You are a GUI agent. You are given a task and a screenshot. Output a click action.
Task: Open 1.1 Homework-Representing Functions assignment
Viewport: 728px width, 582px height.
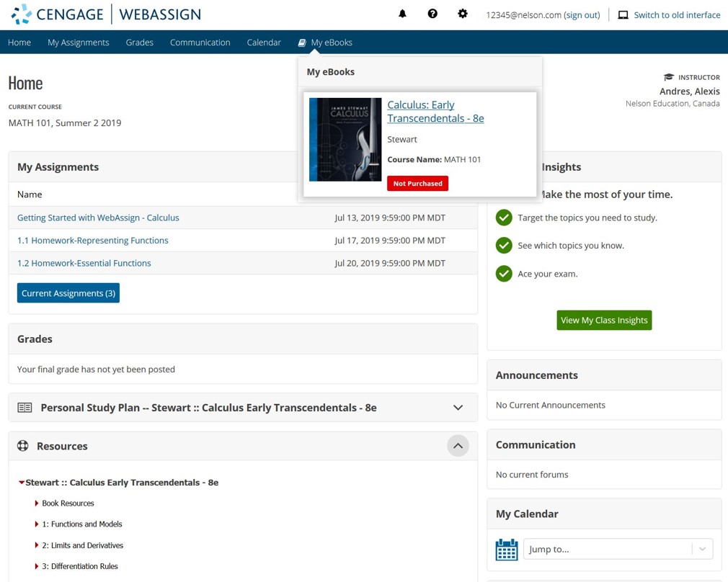(92, 241)
